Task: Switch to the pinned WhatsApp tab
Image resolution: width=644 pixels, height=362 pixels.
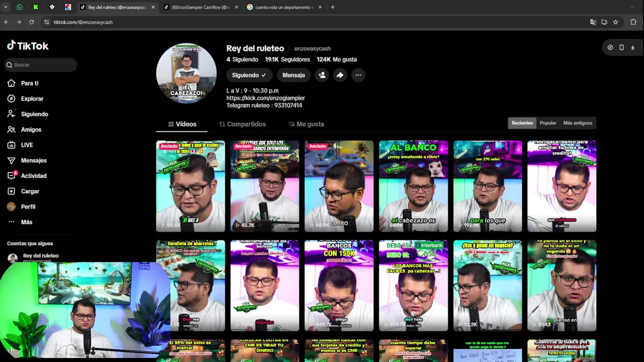Action: click(x=20, y=7)
